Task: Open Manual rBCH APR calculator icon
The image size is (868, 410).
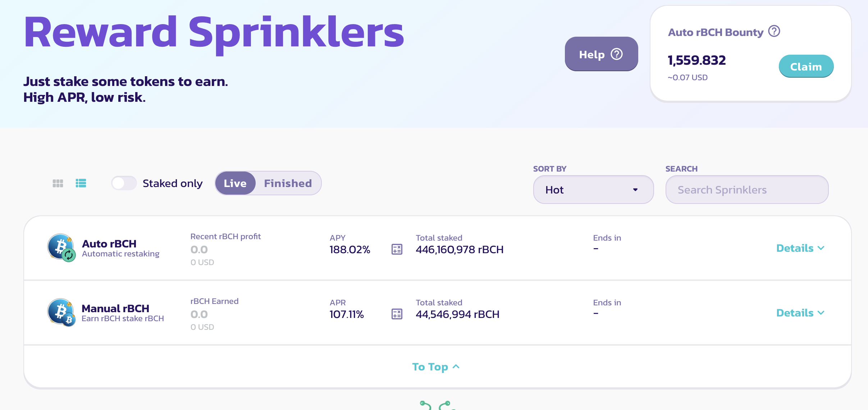Action: [x=397, y=314]
